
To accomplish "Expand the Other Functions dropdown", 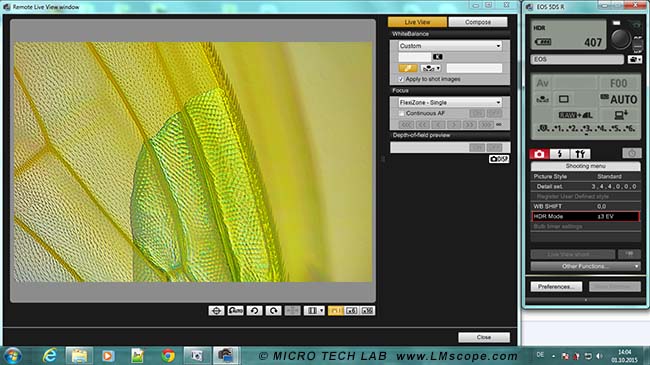I will [585, 266].
